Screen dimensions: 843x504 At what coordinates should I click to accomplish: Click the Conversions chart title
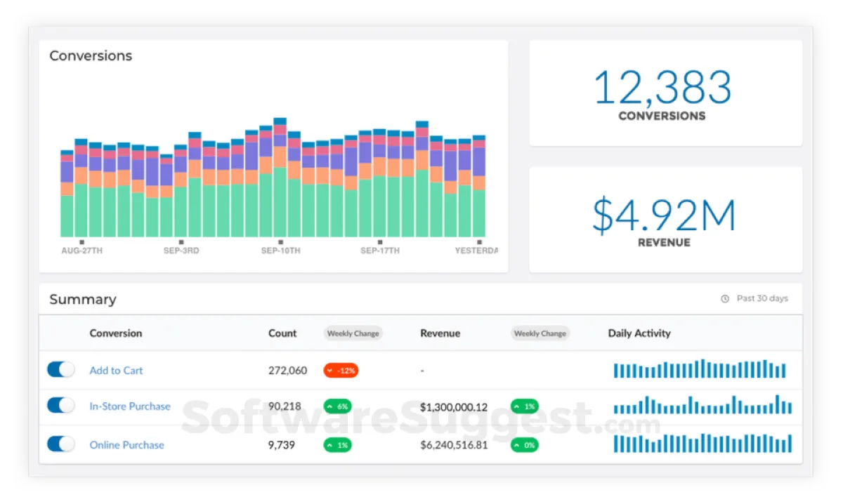pyautogui.click(x=91, y=55)
